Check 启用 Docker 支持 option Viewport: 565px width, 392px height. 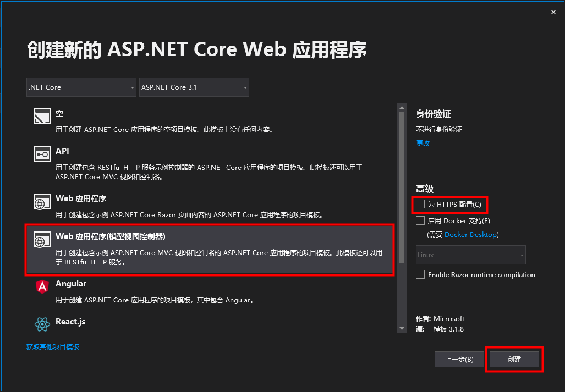420,220
